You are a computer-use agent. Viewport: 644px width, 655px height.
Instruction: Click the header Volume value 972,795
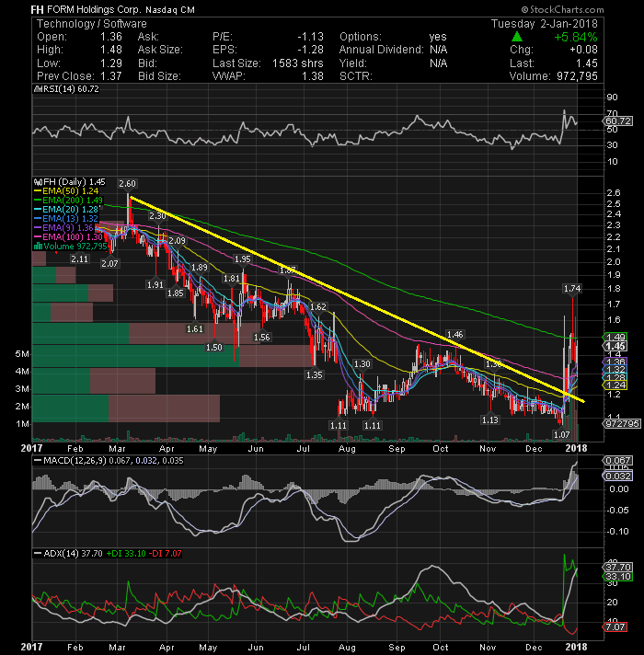(577, 76)
